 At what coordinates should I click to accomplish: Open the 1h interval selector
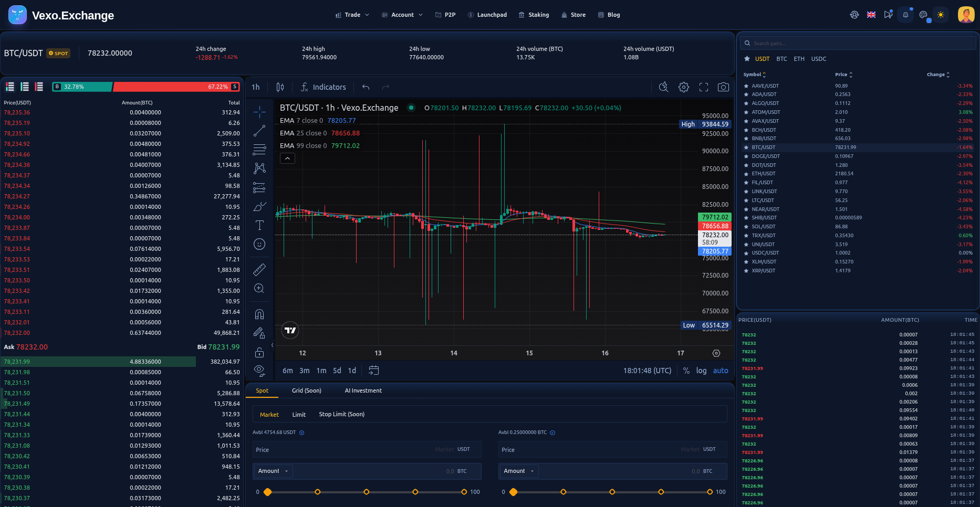point(256,87)
